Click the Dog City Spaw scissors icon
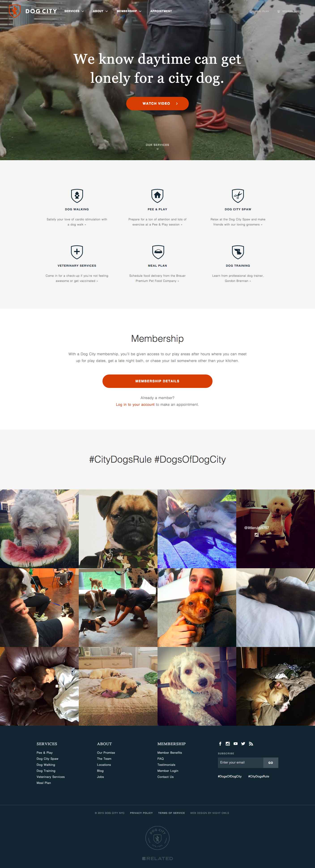The height and width of the screenshot is (868, 315). 238,196
